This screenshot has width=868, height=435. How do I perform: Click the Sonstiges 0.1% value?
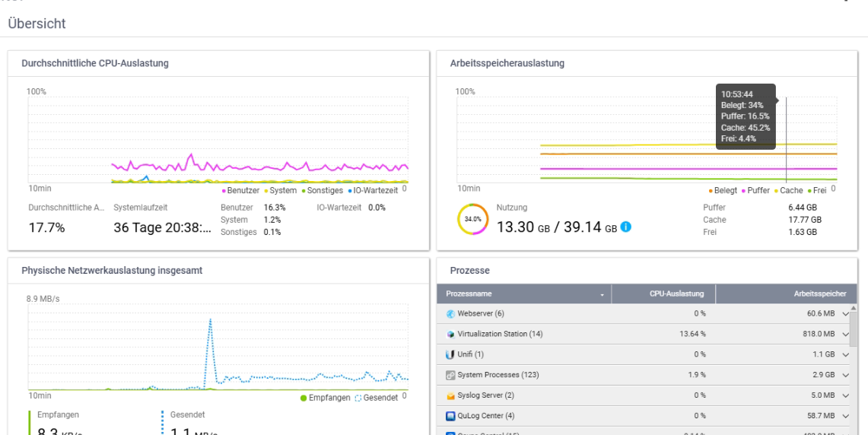click(x=272, y=232)
